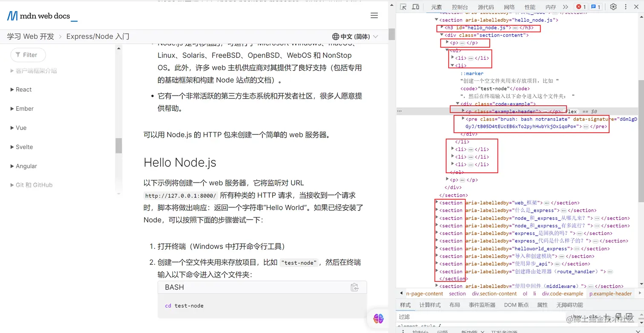Viewport: 644px width, 333px height.
Task: Expand the Ember sidebar section
Action: click(x=22, y=109)
